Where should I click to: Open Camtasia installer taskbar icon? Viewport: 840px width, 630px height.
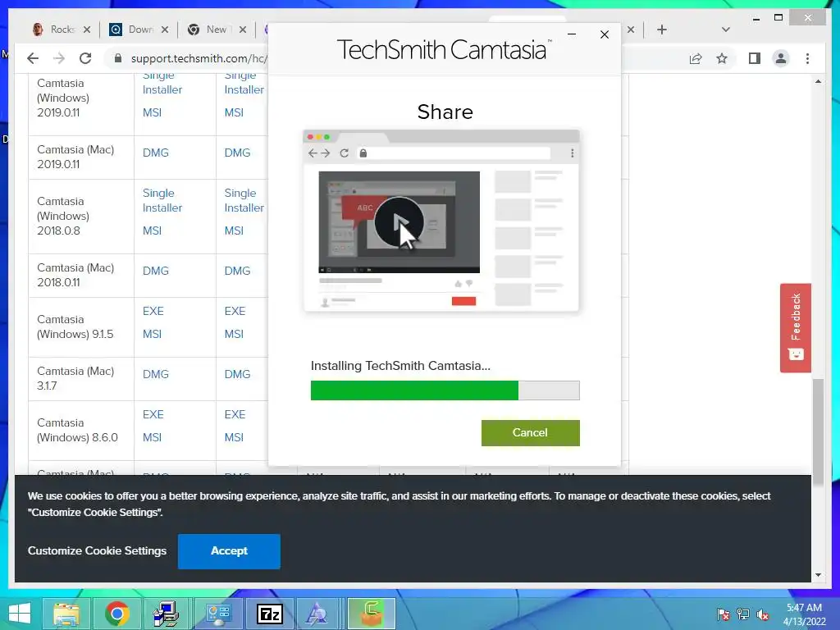372,614
